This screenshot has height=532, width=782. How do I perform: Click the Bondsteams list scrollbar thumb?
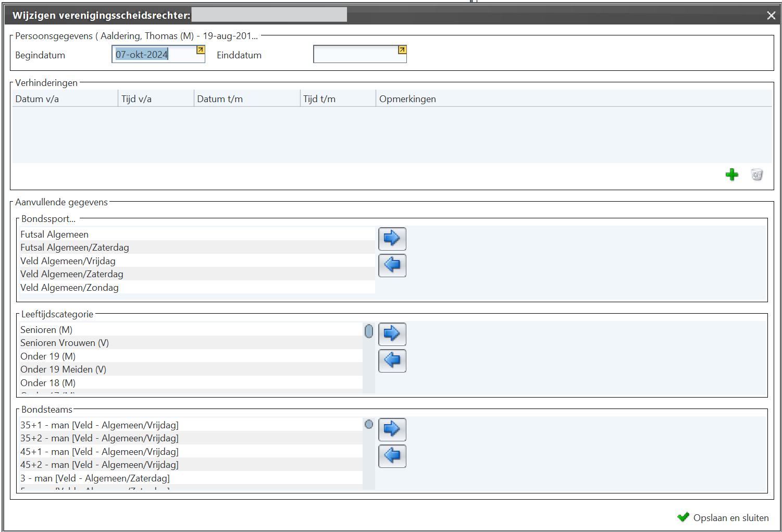pyautogui.click(x=369, y=424)
